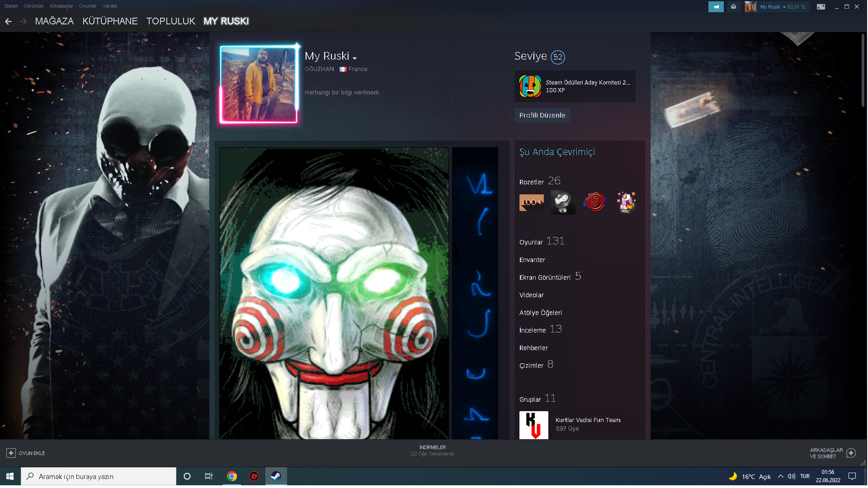Open the Oyunlar menu
Image resolution: width=868 pixels, height=488 pixels.
(88, 6)
